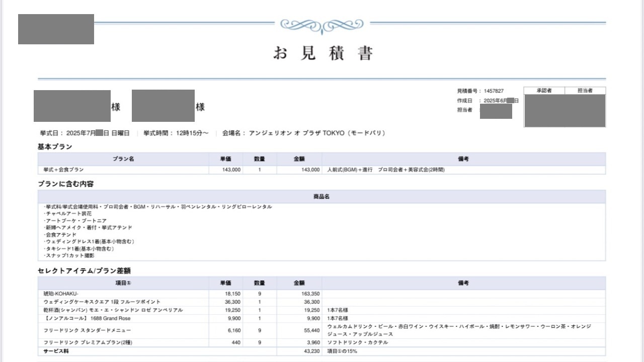The width and height of the screenshot is (644, 362).
Task: Click the decorative flourish ornament at top
Action: tap(321, 24)
